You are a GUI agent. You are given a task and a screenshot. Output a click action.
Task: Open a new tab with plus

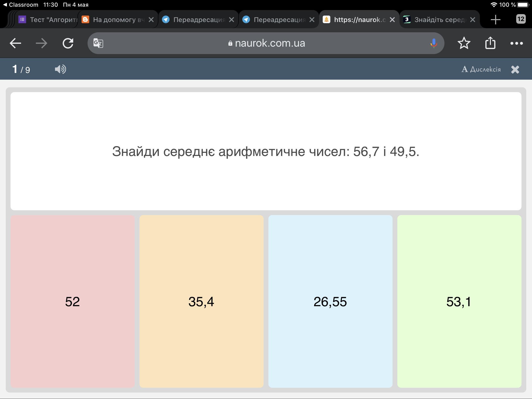point(495,19)
